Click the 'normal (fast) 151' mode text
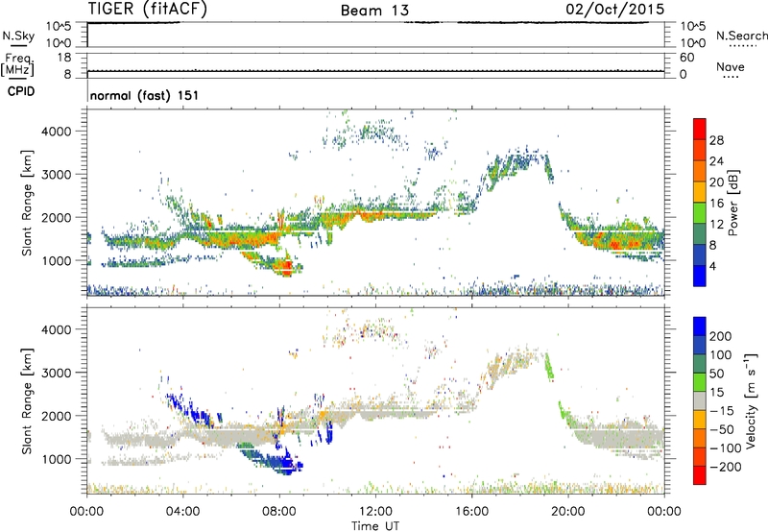Image resolution: width=768 pixels, height=532 pixels. (145, 95)
